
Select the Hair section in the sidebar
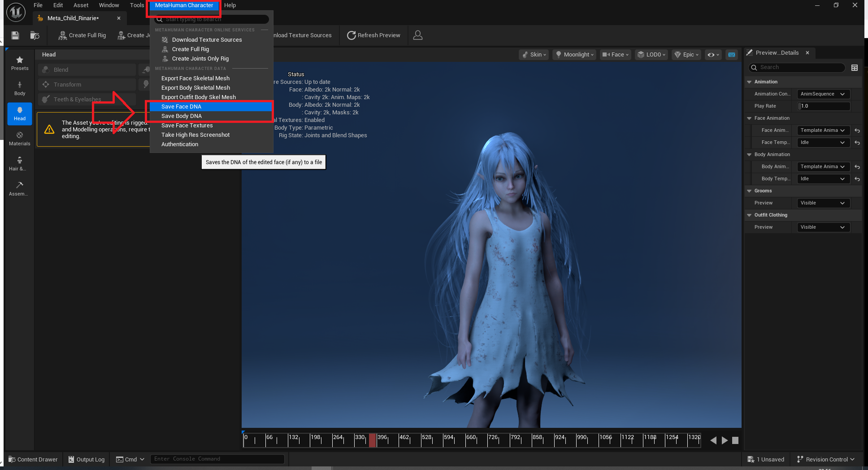click(18, 163)
